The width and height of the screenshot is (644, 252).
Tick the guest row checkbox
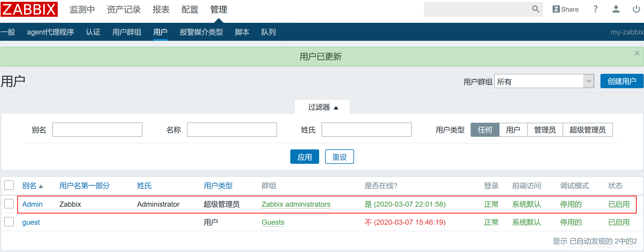coord(9,222)
